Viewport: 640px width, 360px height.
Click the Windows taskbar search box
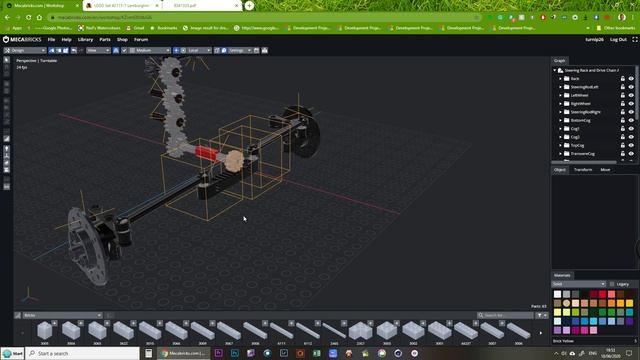[x=82, y=353]
